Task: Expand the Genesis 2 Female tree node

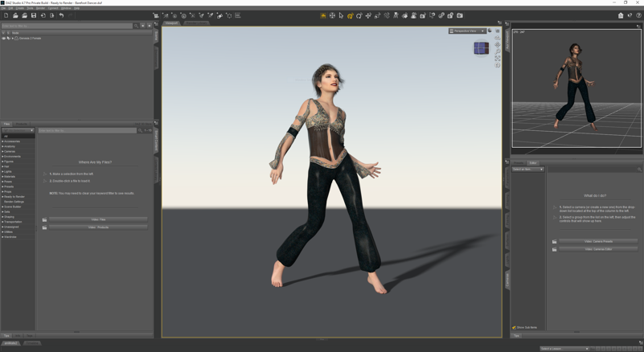Action: (12, 38)
